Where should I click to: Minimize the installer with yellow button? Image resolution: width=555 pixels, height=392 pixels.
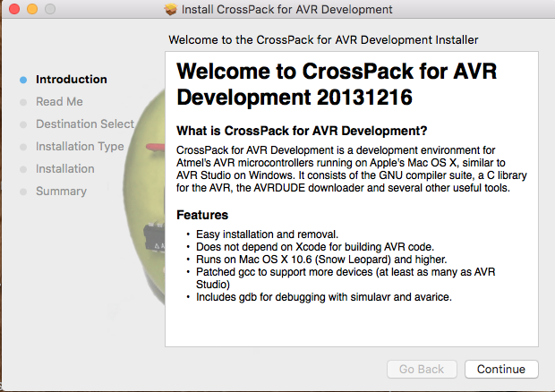click(32, 9)
